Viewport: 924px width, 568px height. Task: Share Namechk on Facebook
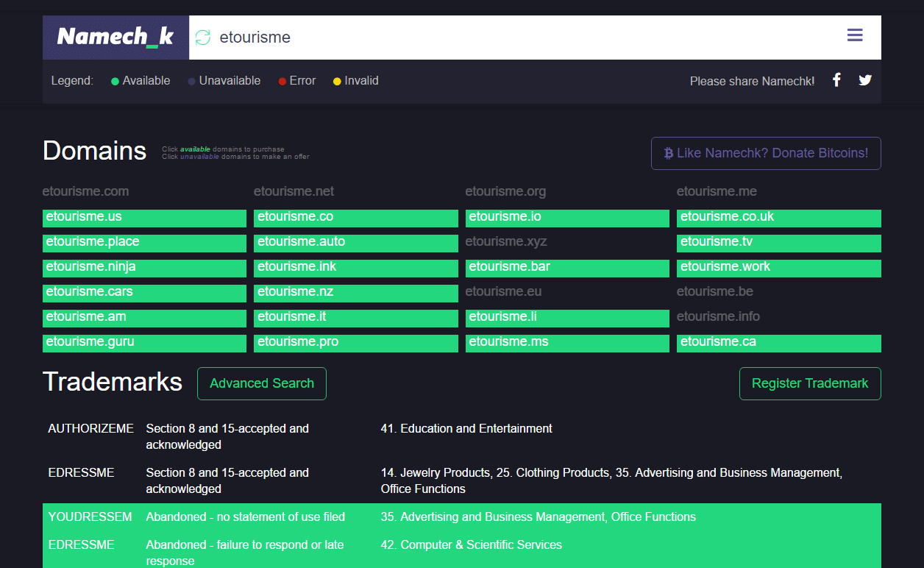(836, 80)
